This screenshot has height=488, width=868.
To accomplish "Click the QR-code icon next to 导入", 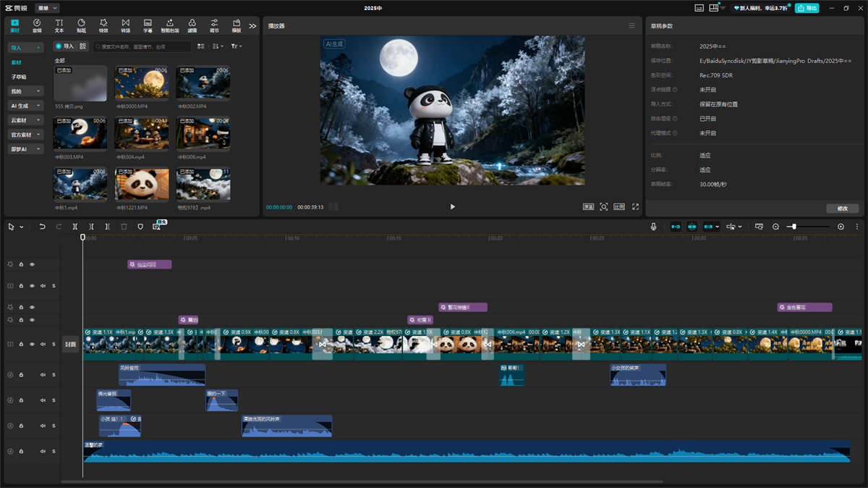I will tap(82, 46).
